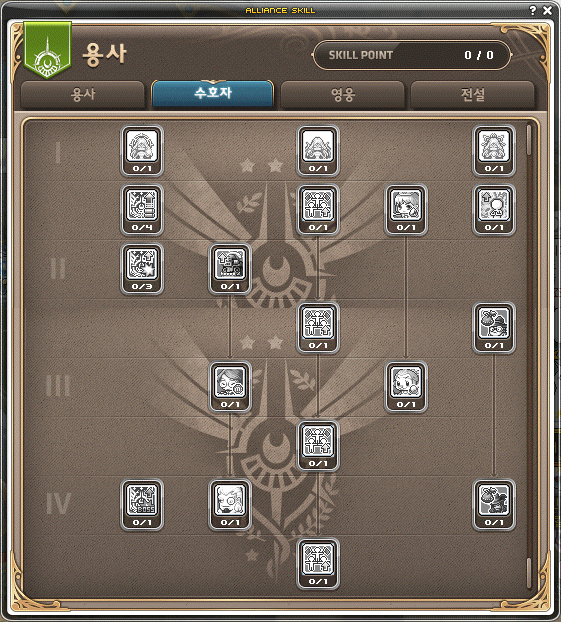Click the green alliance emblem banner
Viewport: 561px width, 622px height.
(48, 50)
